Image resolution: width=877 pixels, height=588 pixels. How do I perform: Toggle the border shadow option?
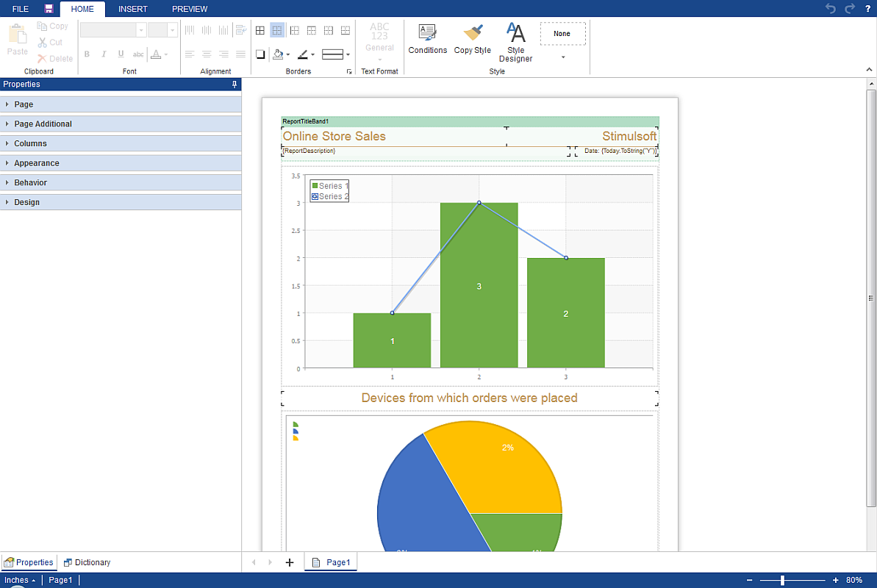[x=260, y=54]
